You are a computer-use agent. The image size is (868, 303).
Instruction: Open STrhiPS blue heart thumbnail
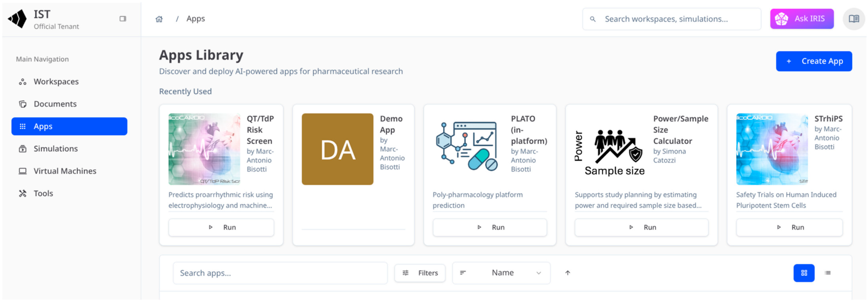(x=772, y=149)
